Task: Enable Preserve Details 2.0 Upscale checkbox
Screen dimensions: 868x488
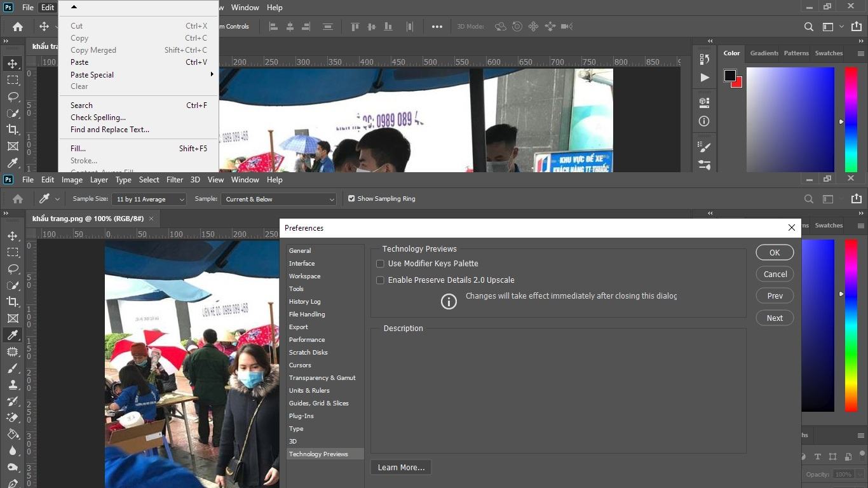Action: coord(381,280)
